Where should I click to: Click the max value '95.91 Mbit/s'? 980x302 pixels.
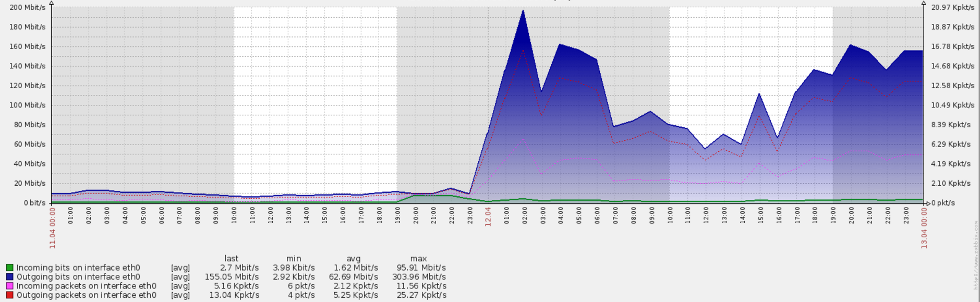pos(421,268)
